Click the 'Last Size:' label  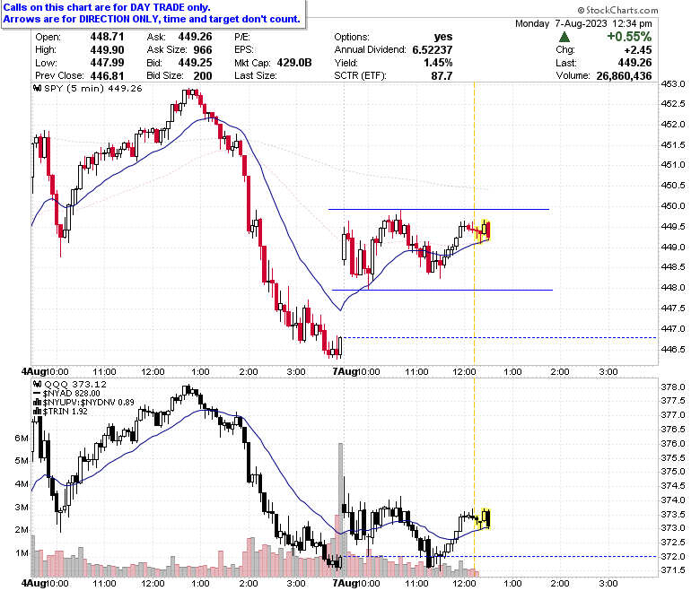coord(256,75)
